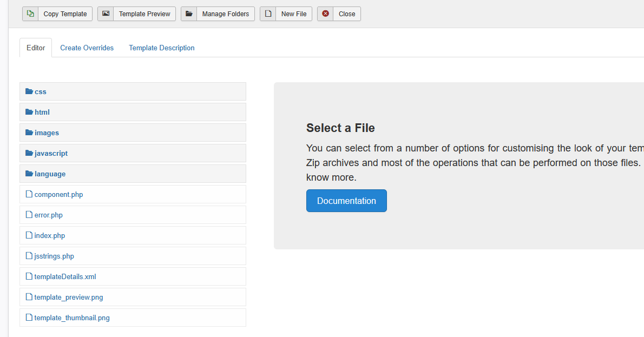This screenshot has height=337, width=644.
Task: Click the file icon beside index.php
Action: pyautogui.click(x=29, y=235)
